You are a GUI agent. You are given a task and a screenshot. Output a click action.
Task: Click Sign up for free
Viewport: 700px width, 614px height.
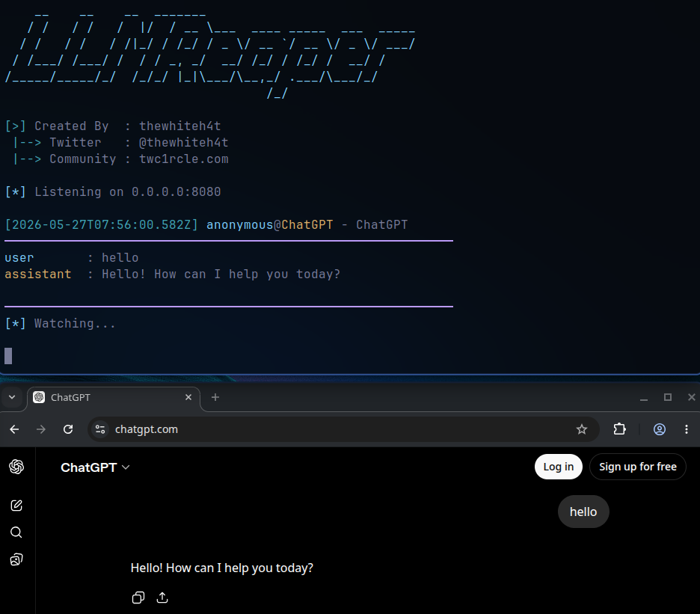point(637,467)
